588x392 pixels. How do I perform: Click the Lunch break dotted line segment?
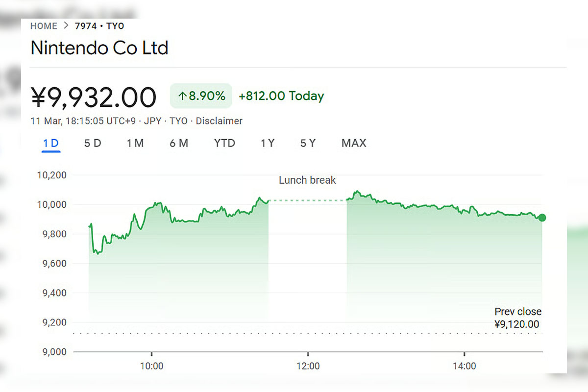click(x=307, y=200)
